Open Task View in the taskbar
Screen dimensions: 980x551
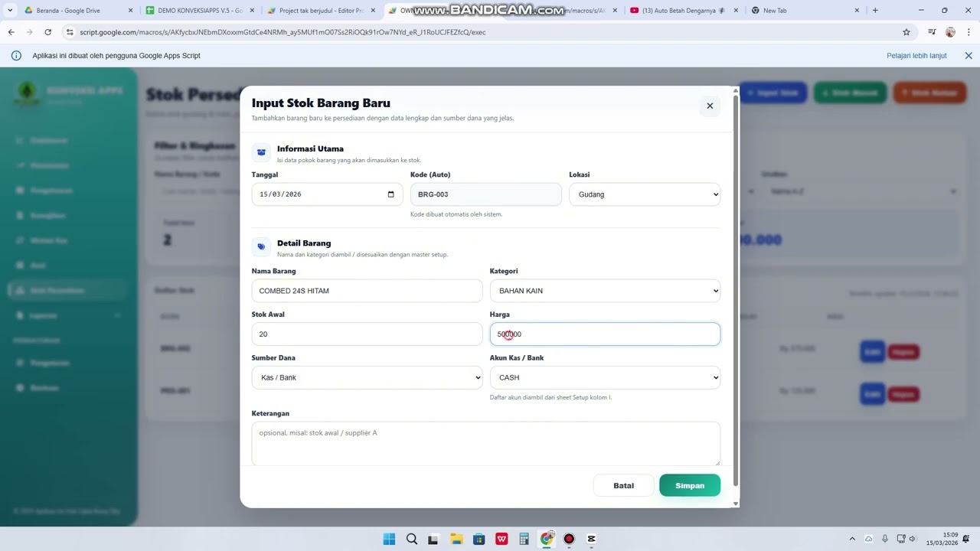(433, 539)
